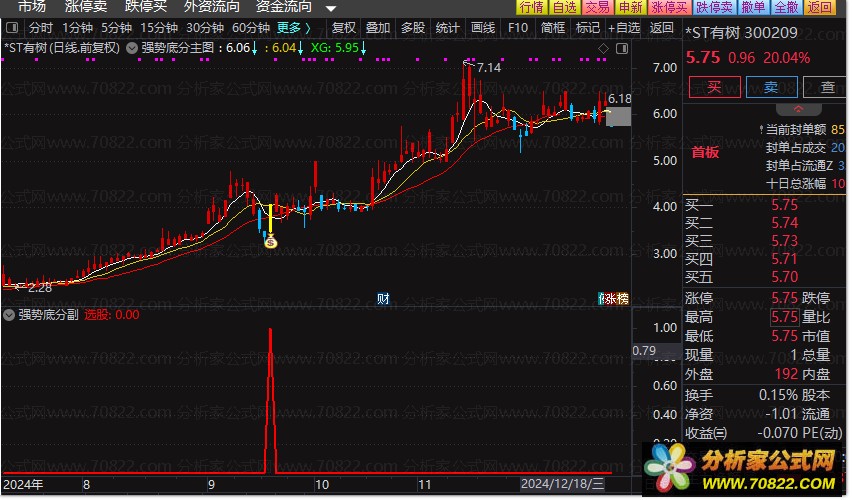Click the info icon beside 当前封单额

(x=761, y=129)
